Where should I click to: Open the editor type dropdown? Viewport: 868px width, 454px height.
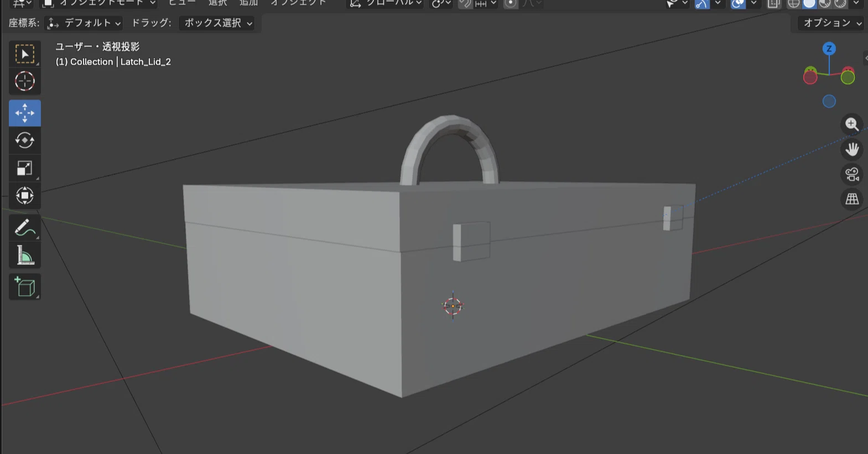pyautogui.click(x=23, y=3)
